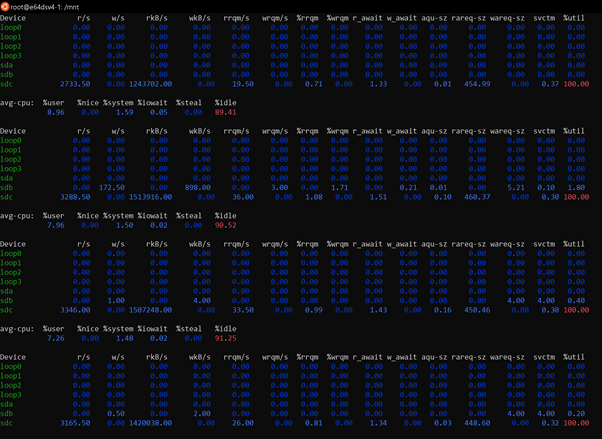Select sdc rareq-sz value 448.60
602x439 pixels.
click(x=477, y=423)
